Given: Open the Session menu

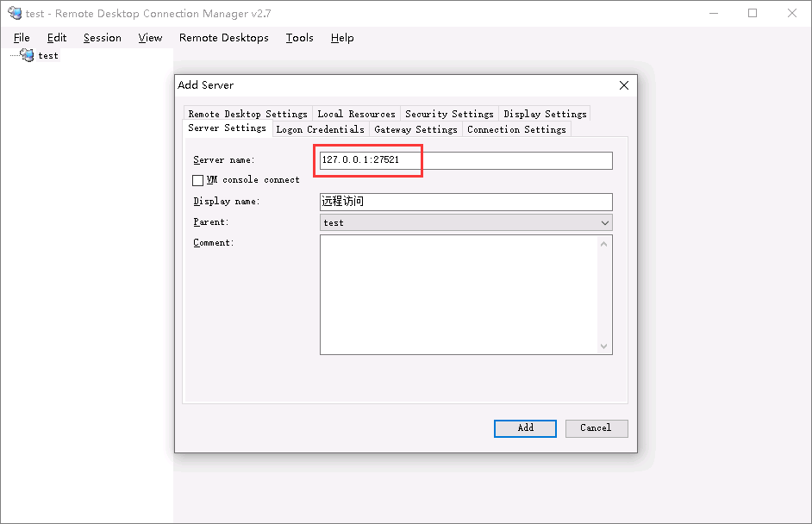Looking at the screenshot, I should (x=103, y=38).
